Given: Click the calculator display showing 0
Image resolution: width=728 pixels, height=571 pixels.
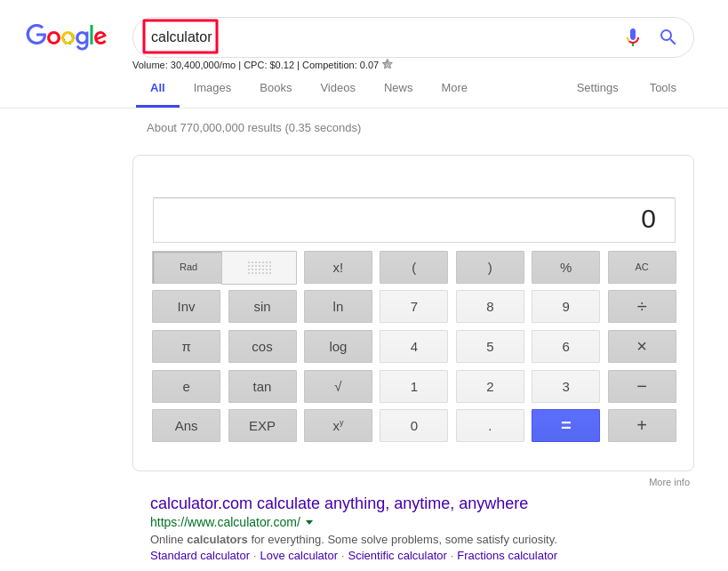Looking at the screenshot, I should 414,221.
